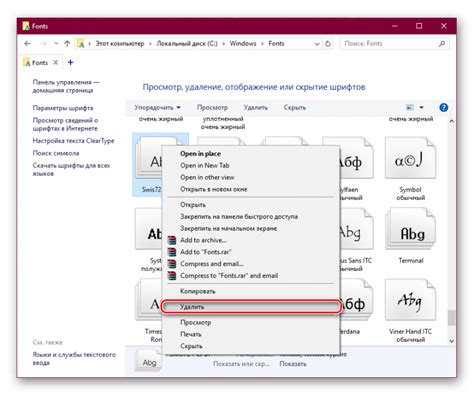Refresh the Fonts folder view
The height and width of the screenshot is (395, 474).
[x=328, y=44]
